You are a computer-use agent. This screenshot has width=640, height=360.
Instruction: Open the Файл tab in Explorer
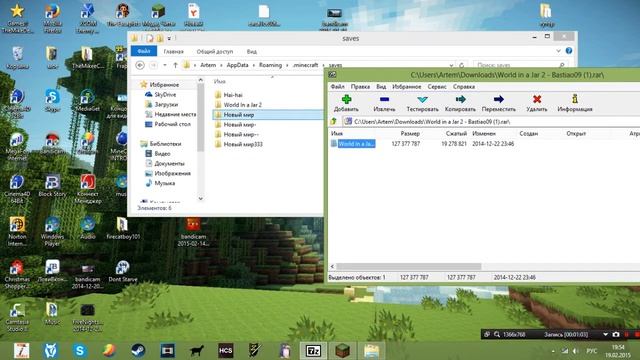144,51
